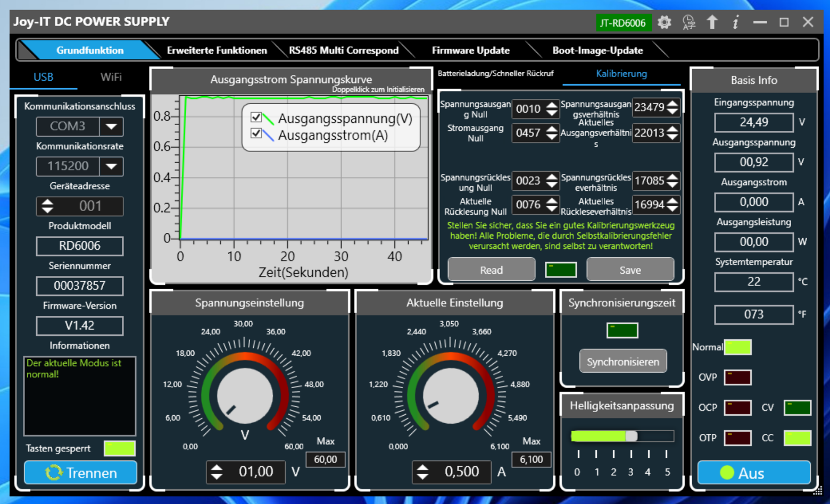Open settings via the gear icon
This screenshot has width=830, height=504.
(x=664, y=22)
